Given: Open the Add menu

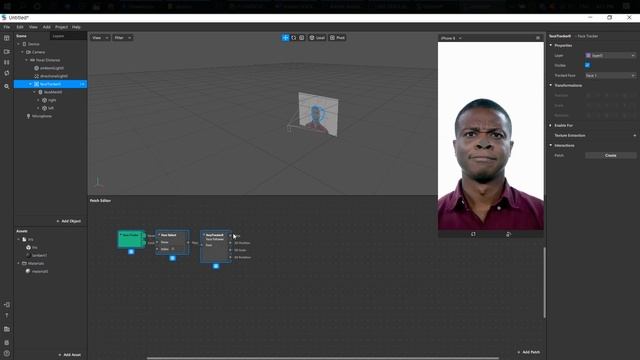Looking at the screenshot, I should coord(47,27).
